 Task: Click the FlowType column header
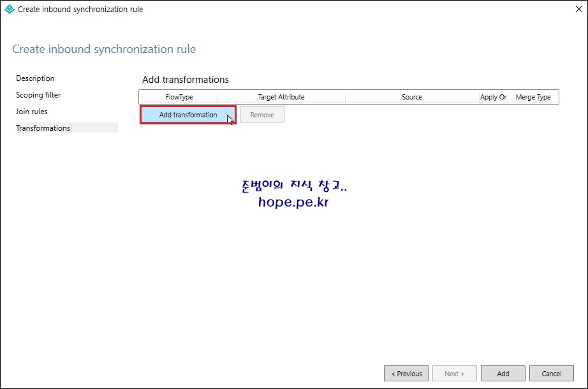click(x=179, y=97)
